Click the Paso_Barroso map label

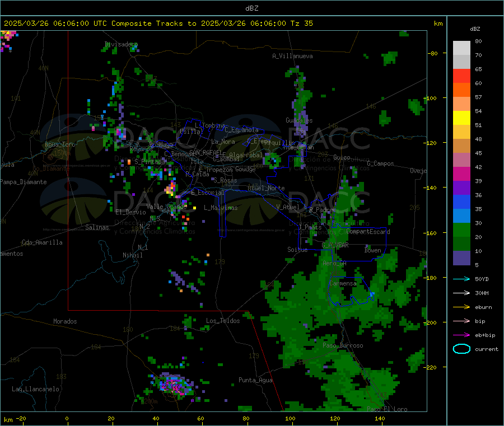coord(343,345)
